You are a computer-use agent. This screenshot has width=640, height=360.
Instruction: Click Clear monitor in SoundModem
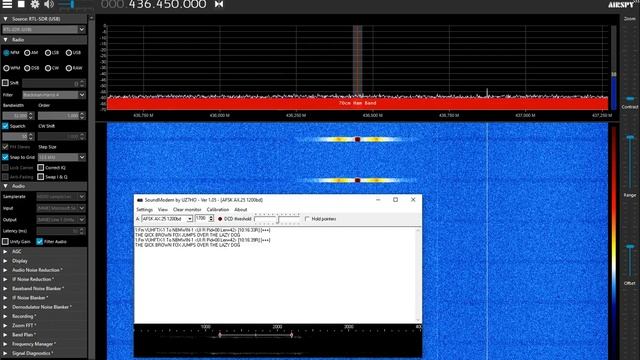click(x=187, y=210)
